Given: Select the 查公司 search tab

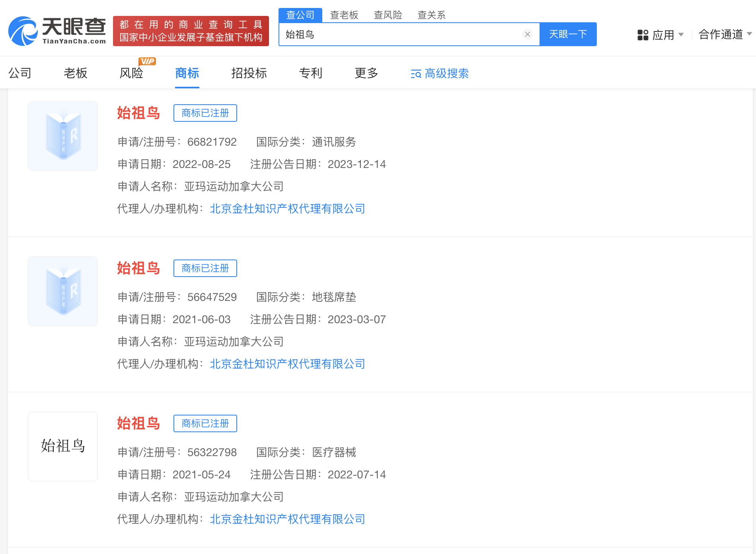Looking at the screenshot, I should 300,15.
